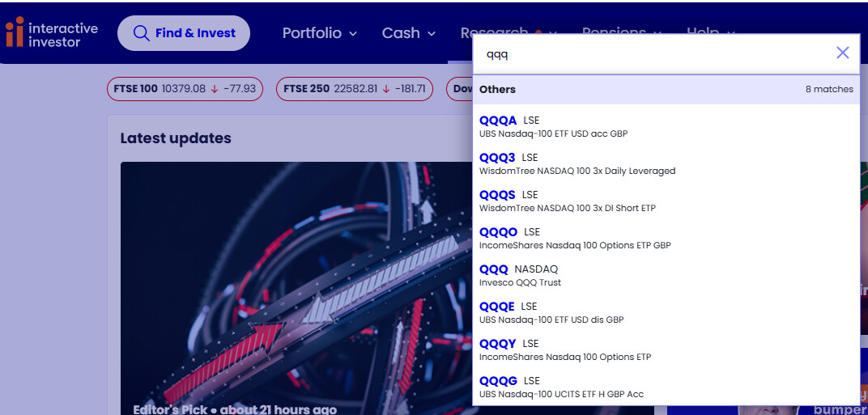Open the Editor's Pick article image
The height and width of the screenshot is (415, 868).
(x=296, y=288)
